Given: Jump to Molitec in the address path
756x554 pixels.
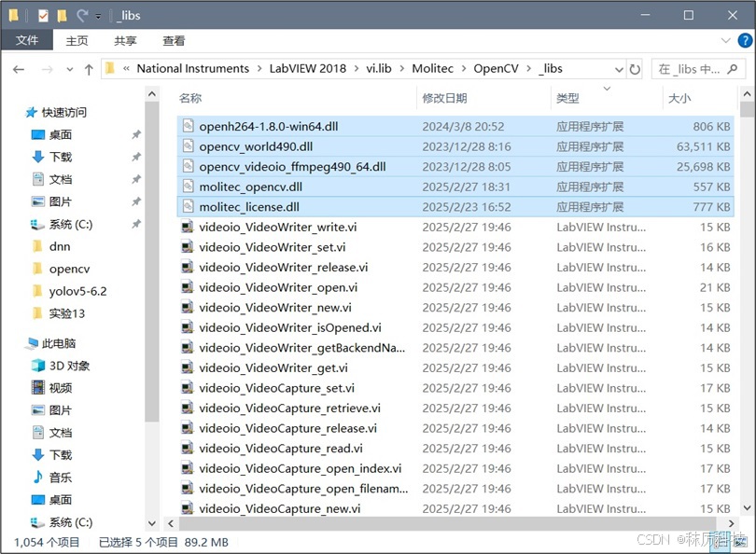Looking at the screenshot, I should tap(432, 68).
